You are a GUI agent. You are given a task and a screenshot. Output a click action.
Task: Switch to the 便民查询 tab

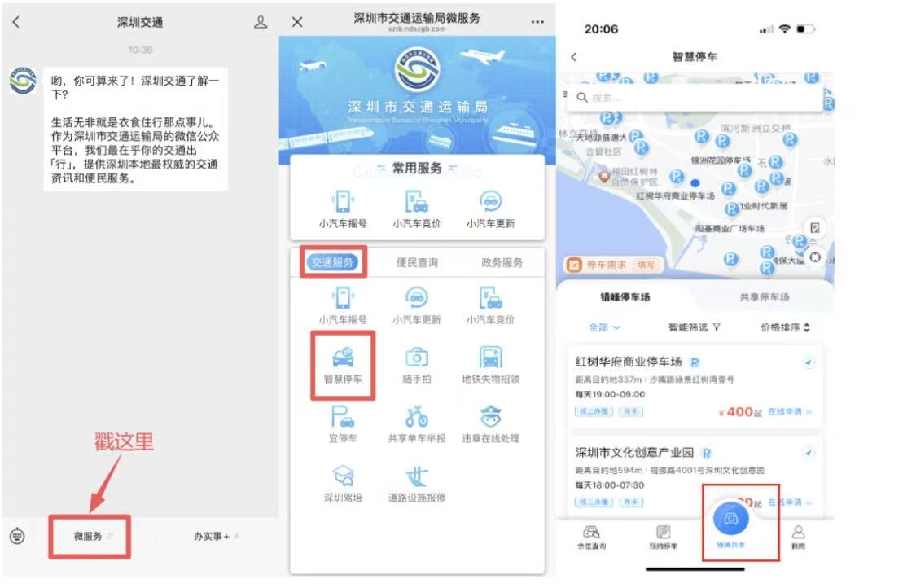417,262
